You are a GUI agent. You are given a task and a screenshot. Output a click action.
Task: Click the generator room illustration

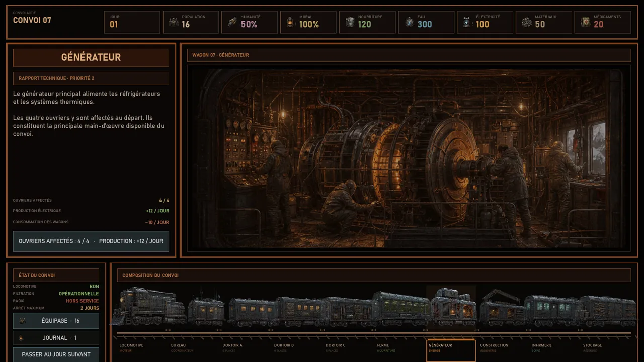(409, 158)
